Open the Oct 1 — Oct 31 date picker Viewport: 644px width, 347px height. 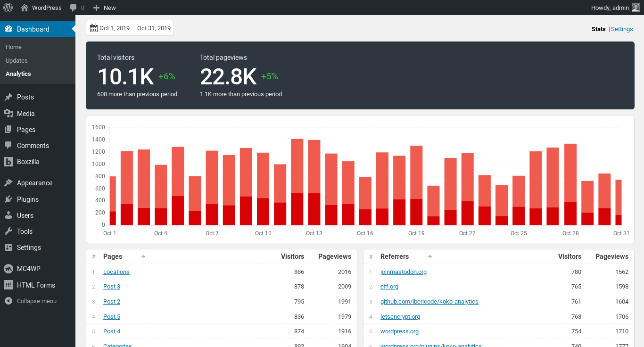pos(134,27)
